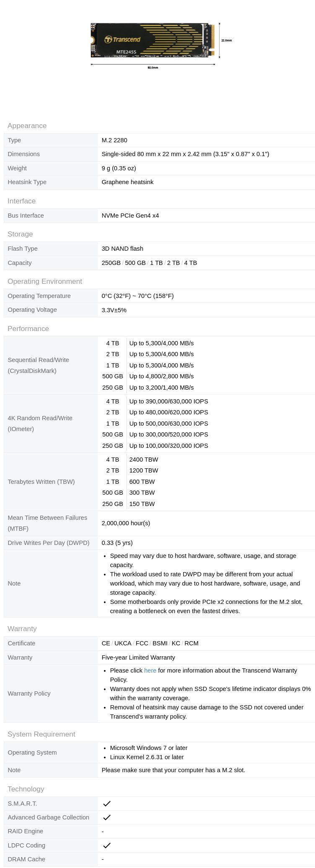This screenshot has height=868, width=315.
Task: Click the 'KC' certificate entry
Action: 176,643
